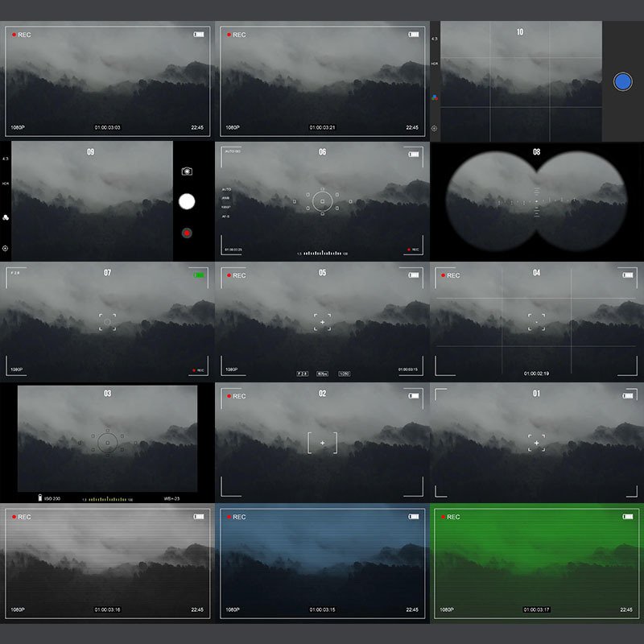Viewport: 644px width, 644px height.
Task: Open the 4:3 aspect ratio option in overlay 09
Action: point(6,159)
